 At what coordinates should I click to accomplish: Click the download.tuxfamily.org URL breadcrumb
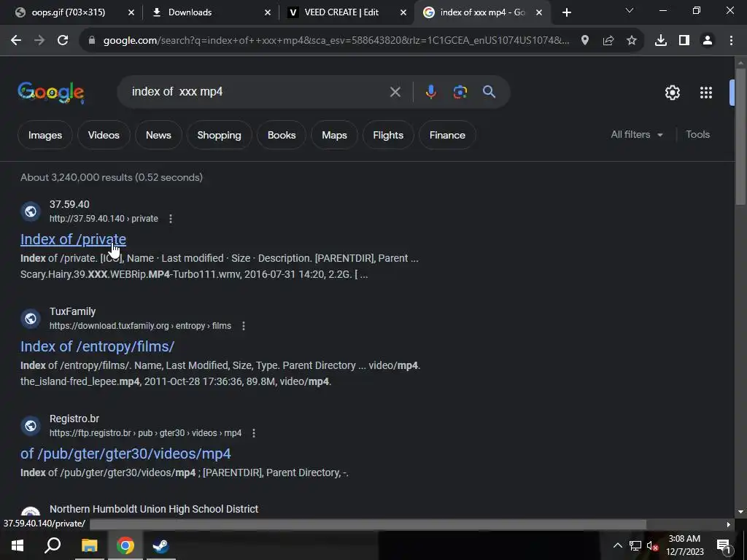[x=140, y=326]
